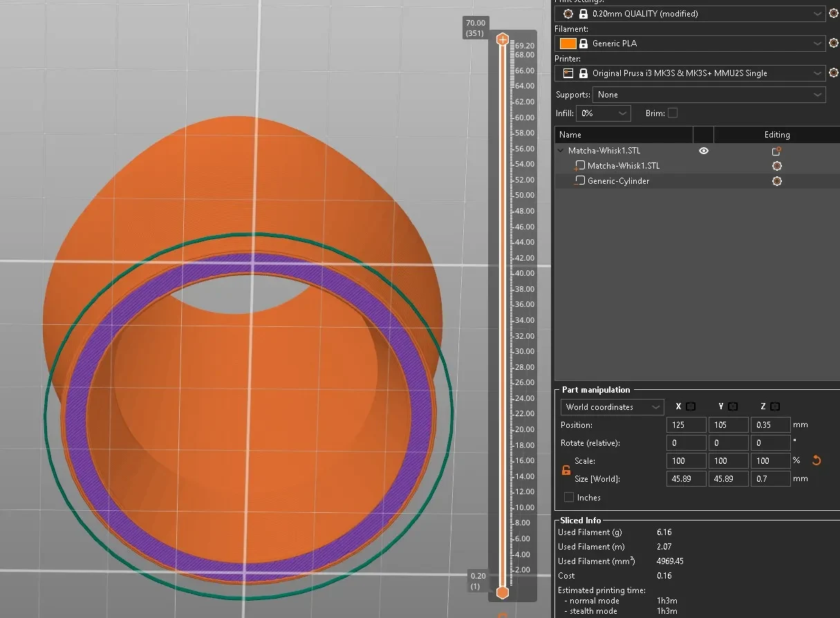Click negative volume icon left of Generic-Cylinder

579,181
